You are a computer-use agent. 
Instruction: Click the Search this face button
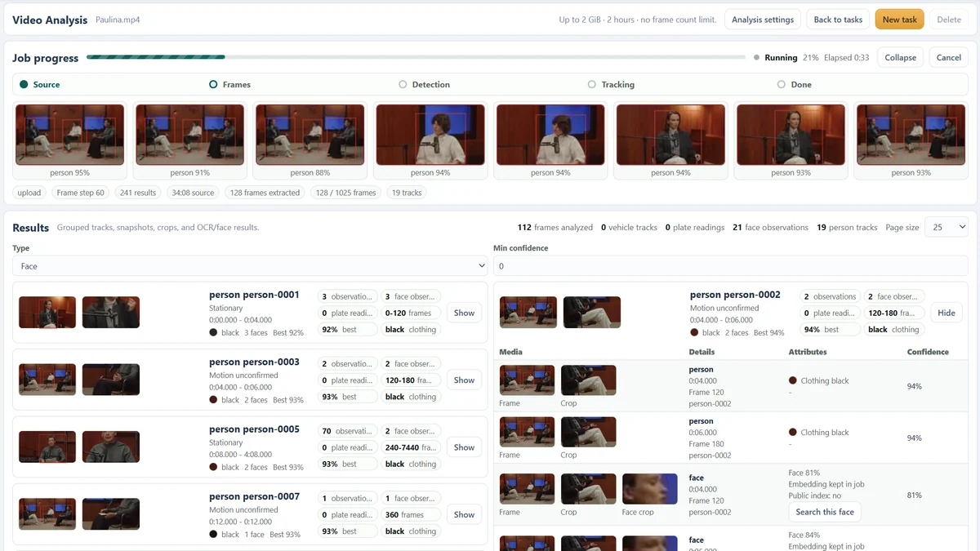point(825,512)
